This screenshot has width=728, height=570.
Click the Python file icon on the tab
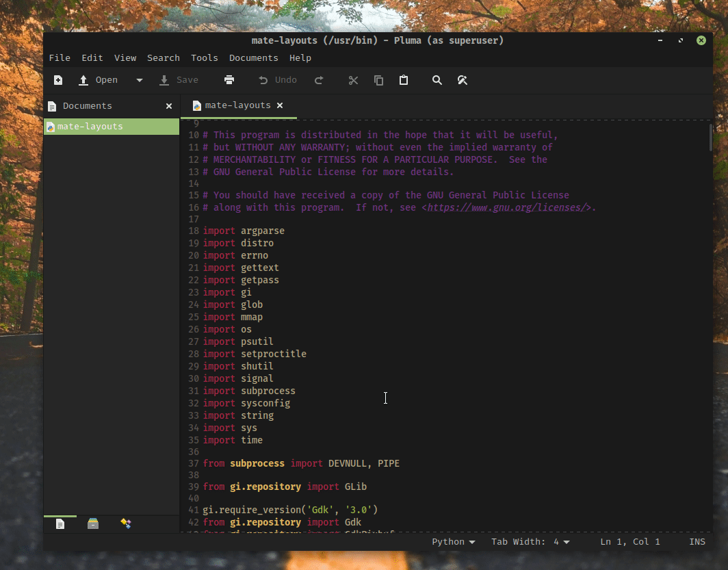point(197,106)
